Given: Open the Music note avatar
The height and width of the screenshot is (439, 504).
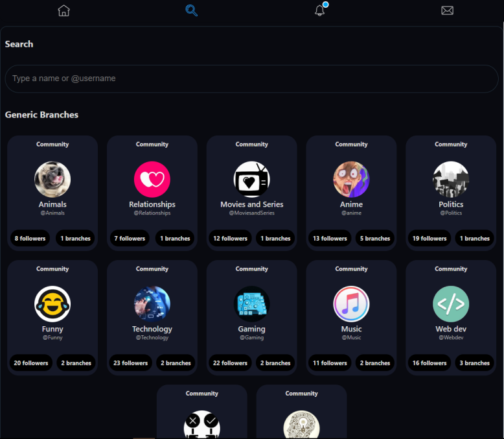Looking at the screenshot, I should (x=351, y=304).
